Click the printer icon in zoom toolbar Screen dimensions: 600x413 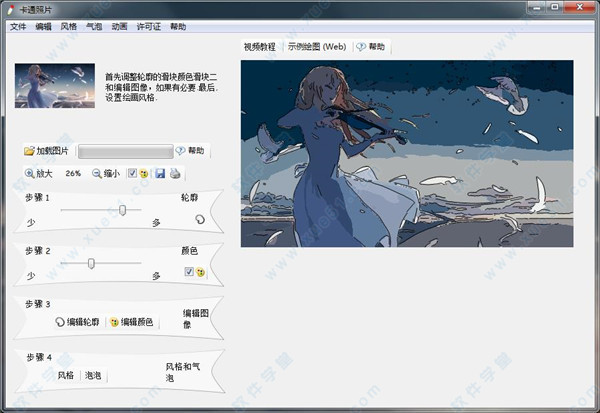(x=175, y=173)
